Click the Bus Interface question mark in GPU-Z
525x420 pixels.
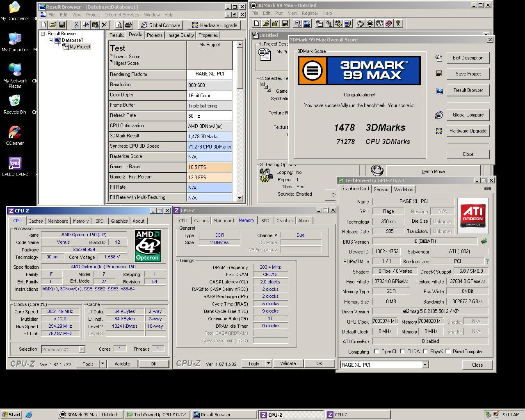coord(487,261)
